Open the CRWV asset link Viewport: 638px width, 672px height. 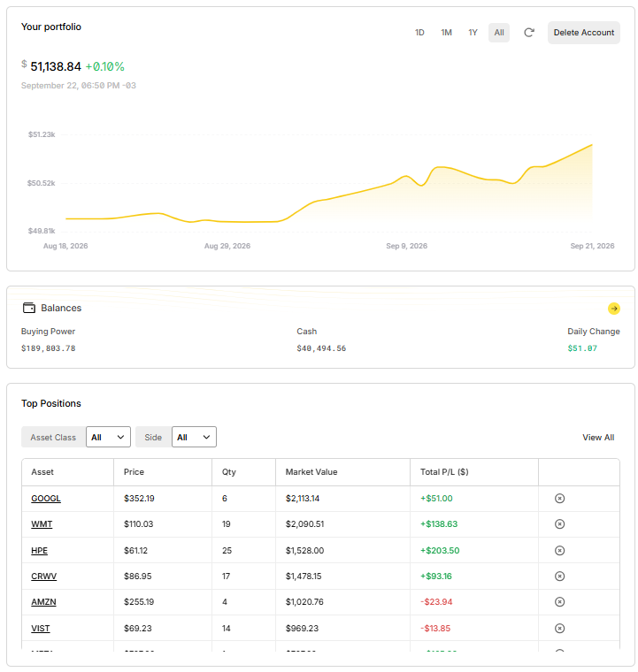coord(43,577)
